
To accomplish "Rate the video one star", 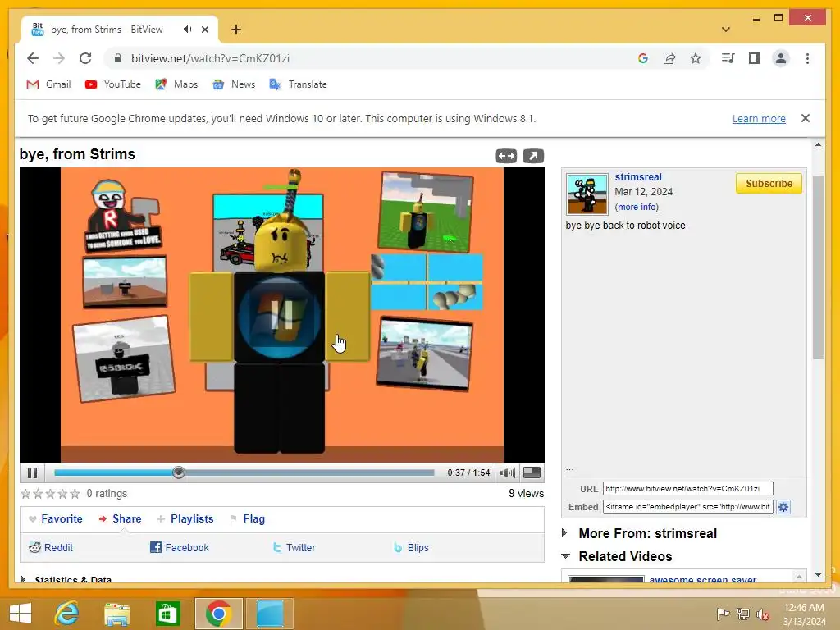I will coord(25,493).
